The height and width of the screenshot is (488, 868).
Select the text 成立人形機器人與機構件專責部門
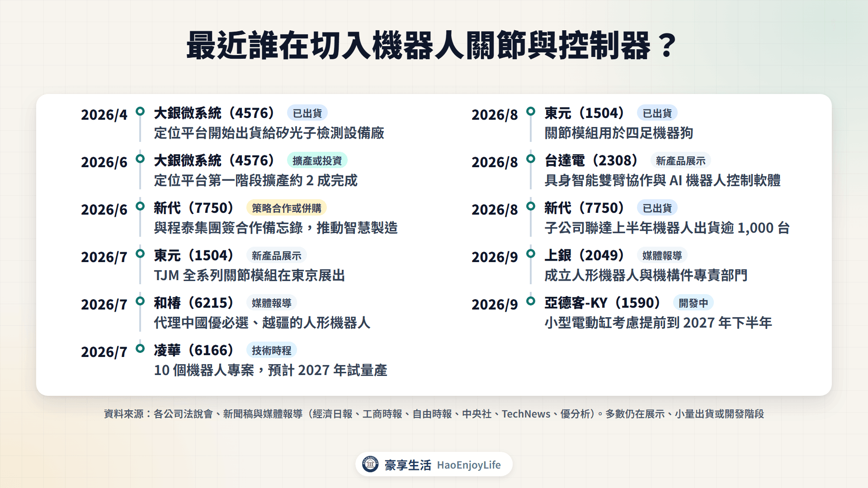[646, 275]
